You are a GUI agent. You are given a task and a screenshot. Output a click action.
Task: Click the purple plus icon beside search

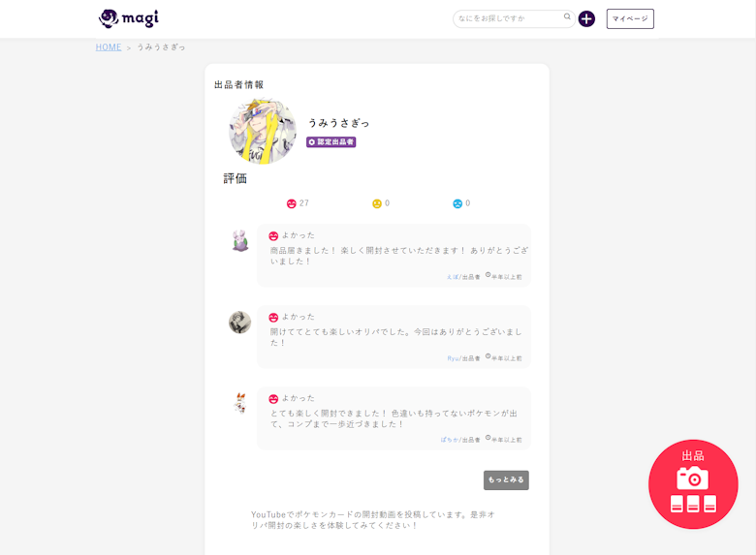[x=586, y=18]
